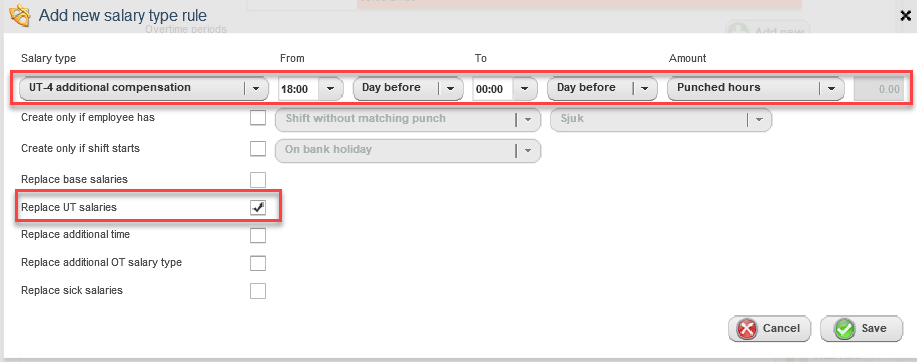
Task: Open the To 'Day before' dropdown
Action: click(602, 88)
